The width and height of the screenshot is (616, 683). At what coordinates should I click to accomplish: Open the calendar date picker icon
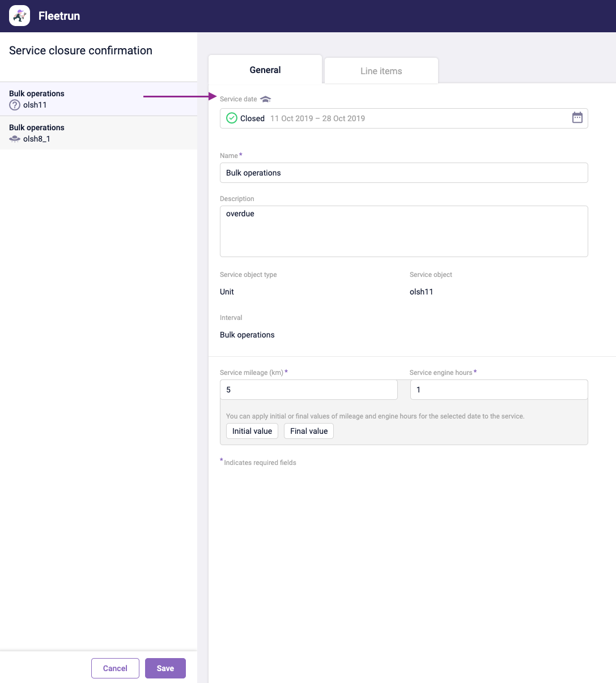577,118
